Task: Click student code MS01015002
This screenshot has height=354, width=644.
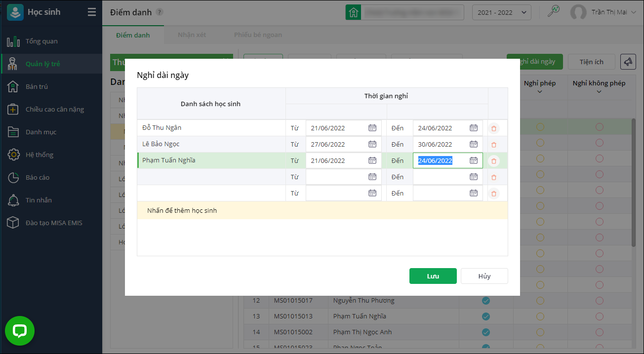Action: (x=293, y=332)
